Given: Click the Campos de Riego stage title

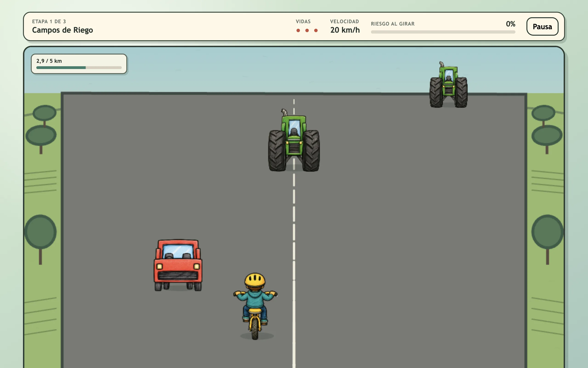Looking at the screenshot, I should 62,30.
